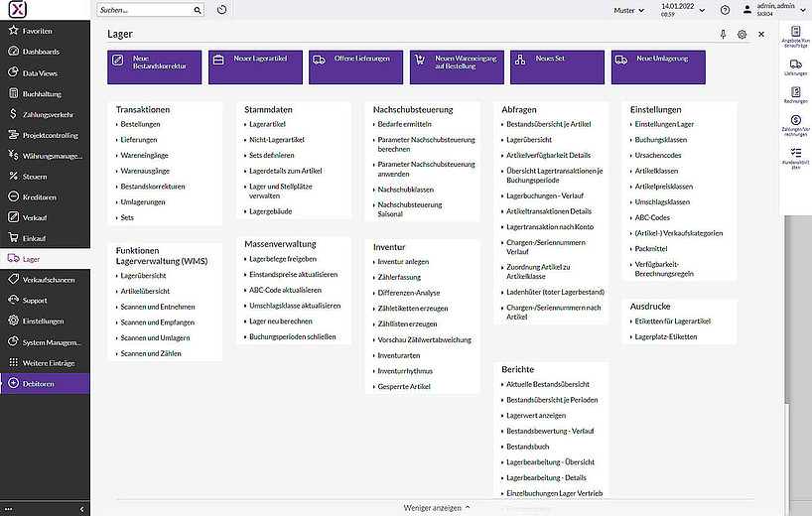Open sidebar three-dots more options

8,509
